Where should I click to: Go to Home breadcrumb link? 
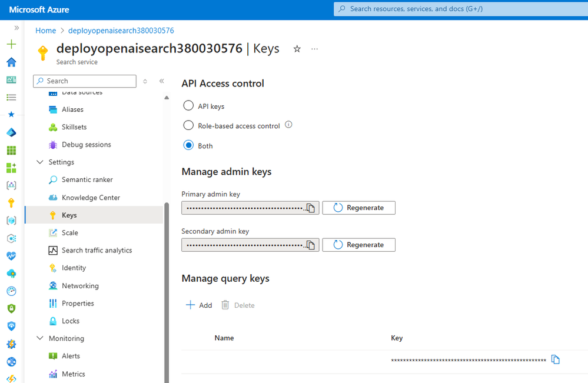click(46, 31)
